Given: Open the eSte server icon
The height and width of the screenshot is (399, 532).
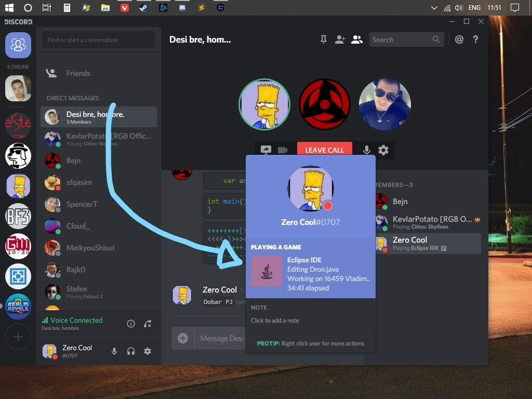Looking at the screenshot, I should coord(18,125).
